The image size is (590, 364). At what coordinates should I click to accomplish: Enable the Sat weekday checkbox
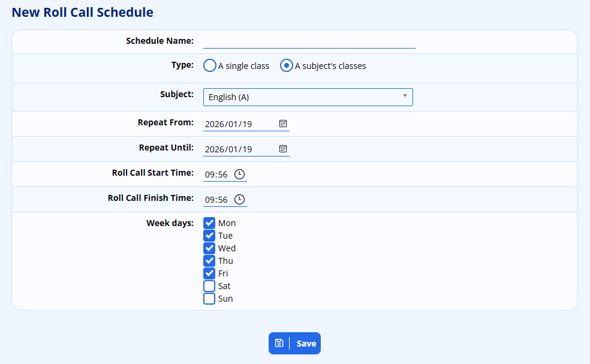pyautogui.click(x=209, y=286)
